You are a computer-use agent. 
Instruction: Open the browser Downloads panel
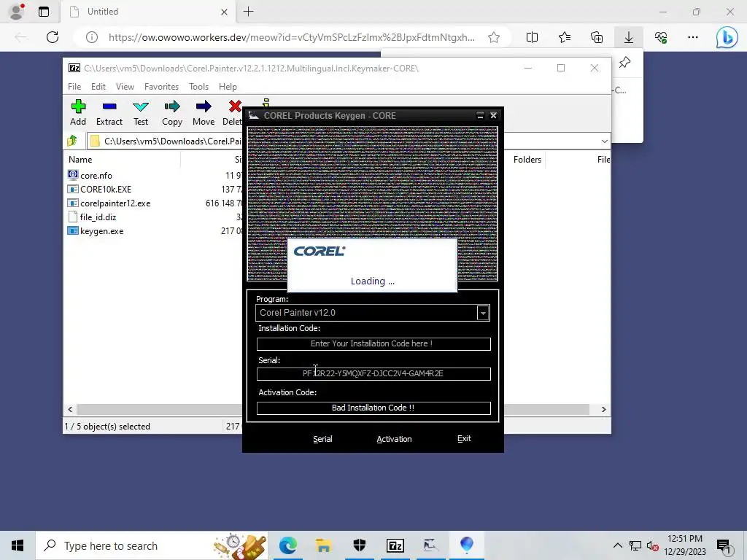[629, 37]
